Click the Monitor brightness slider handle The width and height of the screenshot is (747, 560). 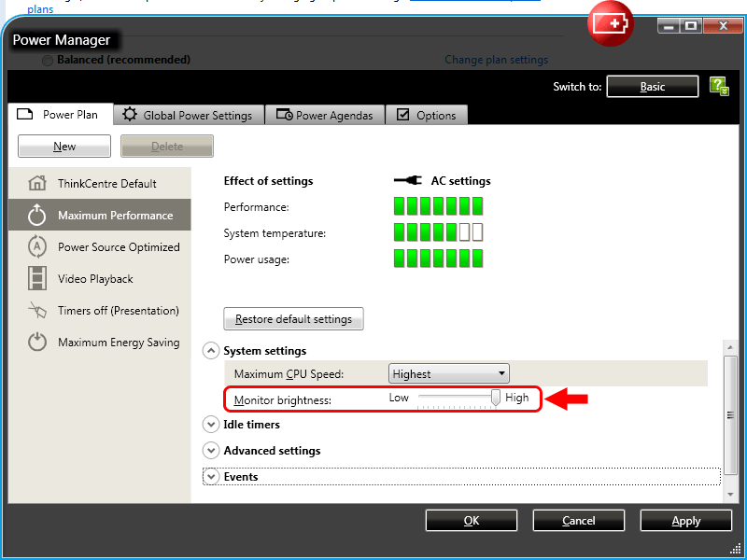tap(496, 398)
